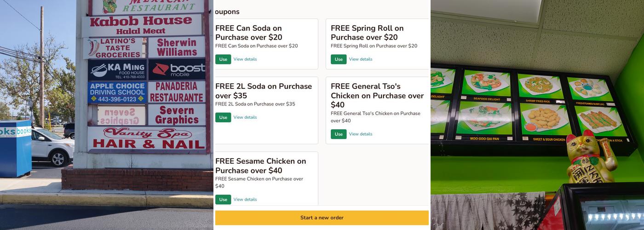Redeem the General Tso's Chicken coupon
The height and width of the screenshot is (230, 644).
(x=339, y=134)
